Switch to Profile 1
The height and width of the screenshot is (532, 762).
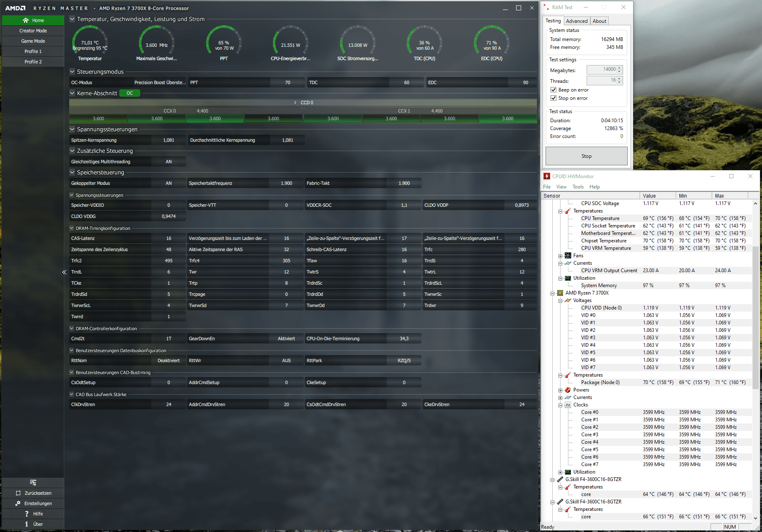point(33,51)
